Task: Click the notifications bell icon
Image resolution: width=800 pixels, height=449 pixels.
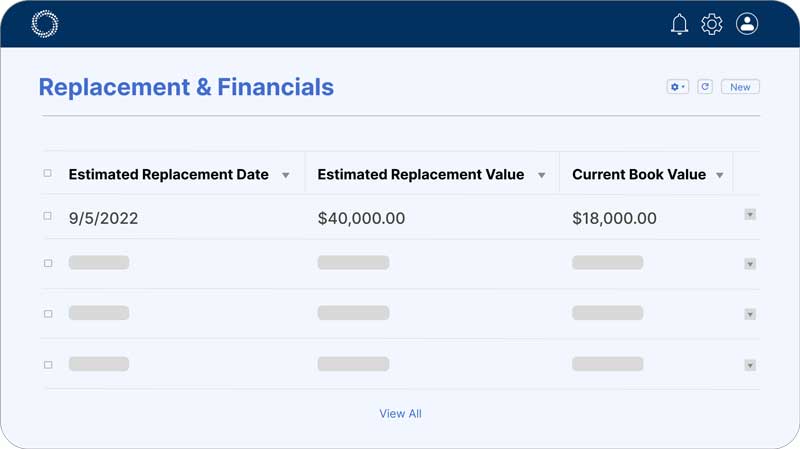Action: tap(679, 24)
